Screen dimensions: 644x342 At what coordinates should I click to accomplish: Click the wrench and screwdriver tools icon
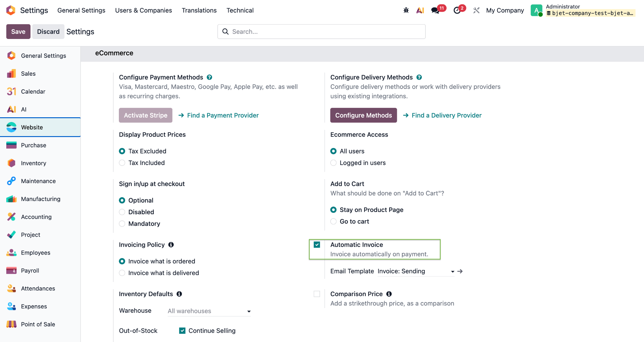click(x=476, y=10)
